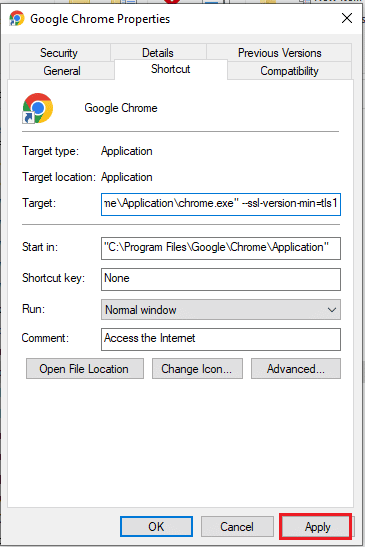Confirm with the OK button
The height and width of the screenshot is (547, 365).
click(x=156, y=526)
